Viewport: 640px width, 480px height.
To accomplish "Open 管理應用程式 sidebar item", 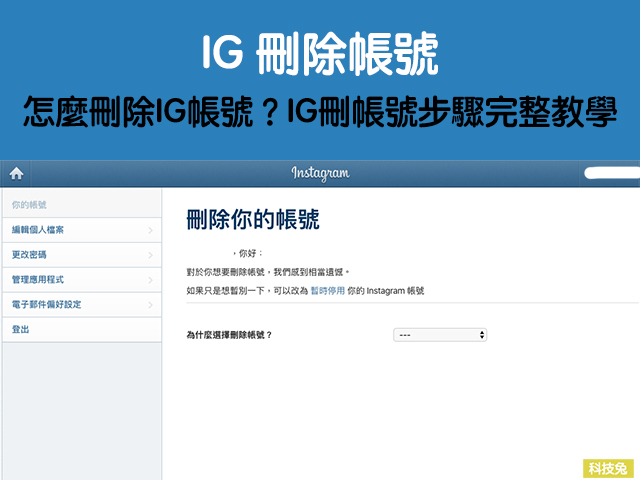I will pyautogui.click(x=82, y=280).
